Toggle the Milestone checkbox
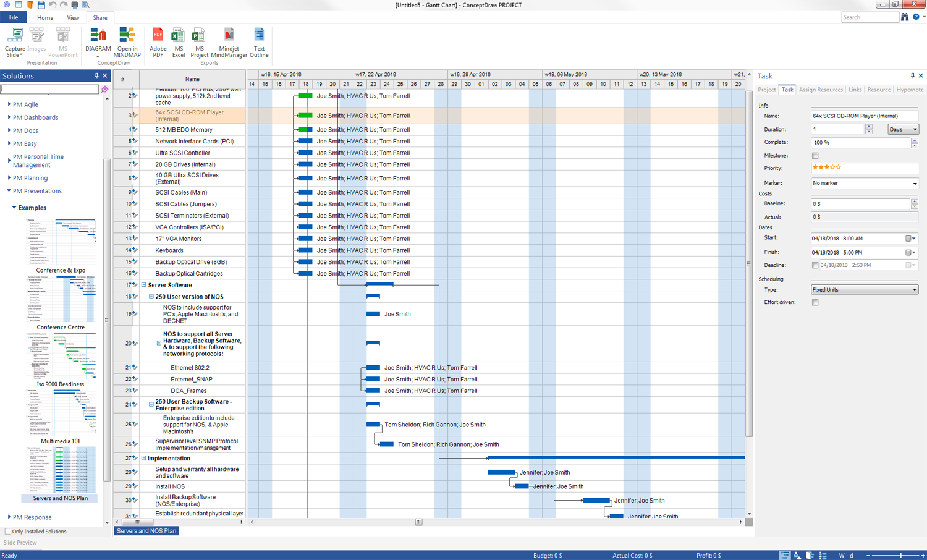Viewport: 927px width, 560px height. pos(815,156)
